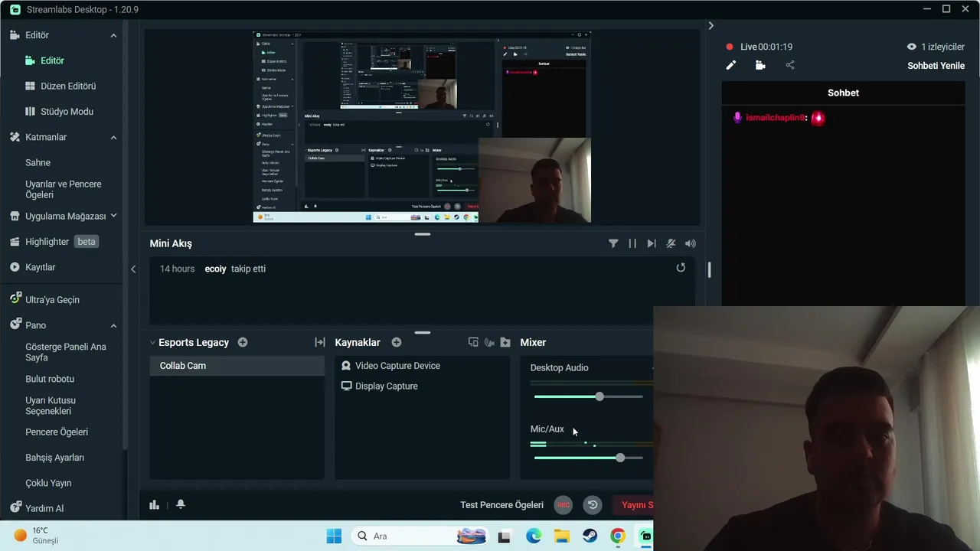Open Uyarı Kutusu Seçenekleri

point(51,406)
